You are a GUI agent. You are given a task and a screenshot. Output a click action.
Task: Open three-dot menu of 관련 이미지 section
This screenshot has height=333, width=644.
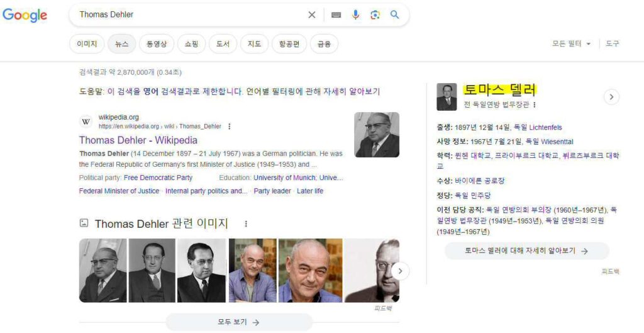pos(246,223)
